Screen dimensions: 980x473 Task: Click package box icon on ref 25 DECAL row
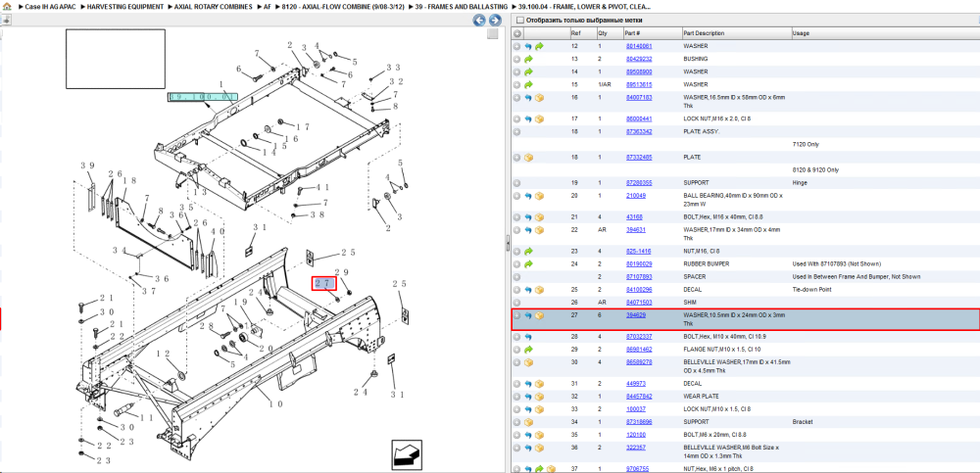539,290
